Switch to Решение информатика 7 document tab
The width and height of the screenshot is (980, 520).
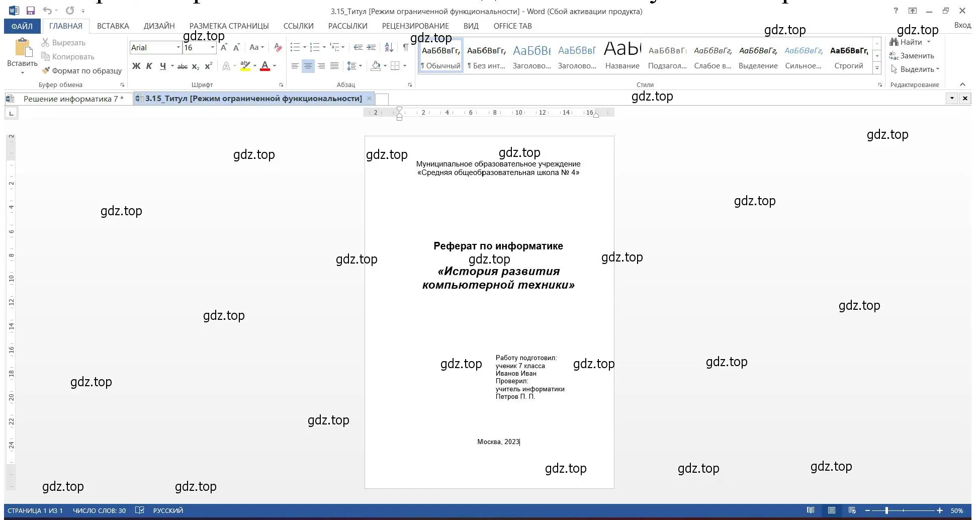pos(68,99)
